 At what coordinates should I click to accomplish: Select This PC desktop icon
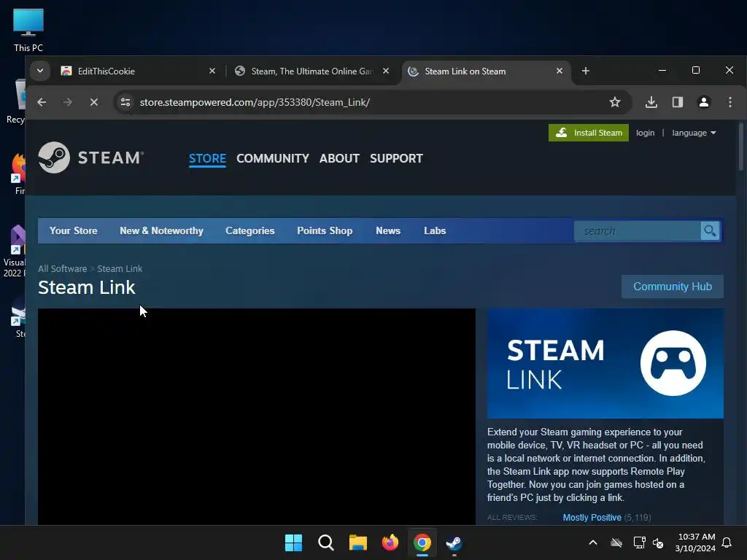click(28, 30)
